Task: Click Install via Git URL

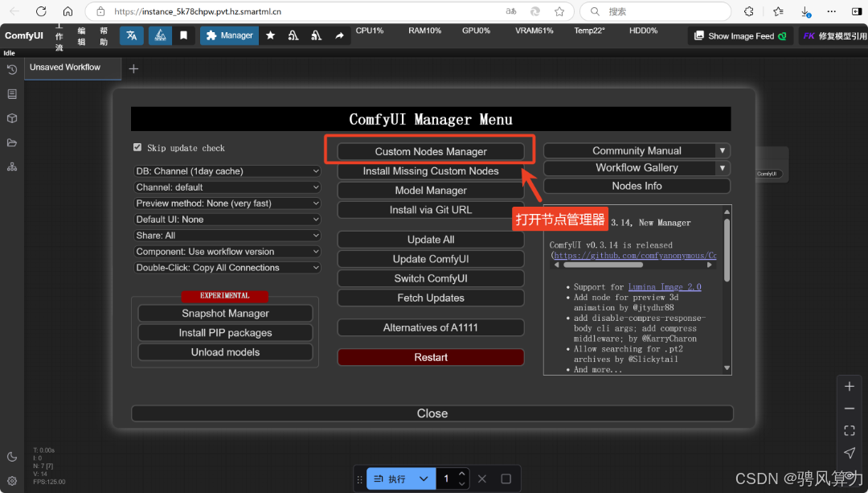Action: [x=431, y=210]
